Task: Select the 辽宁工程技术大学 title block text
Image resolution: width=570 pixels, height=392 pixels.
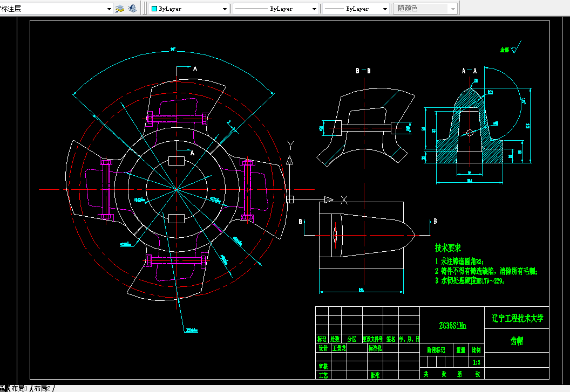Action: (517, 318)
